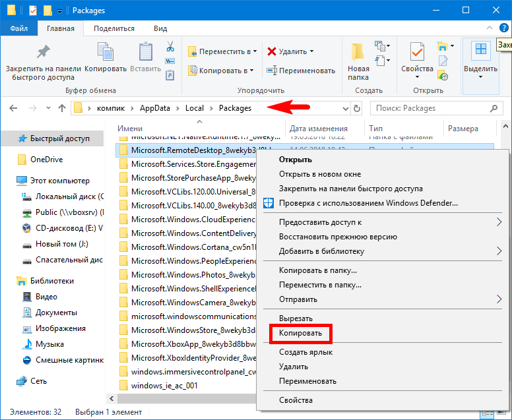Image resolution: width=512 pixels, height=420 pixels.
Task: Click Переименовать in the ribbon
Action: coord(301,71)
